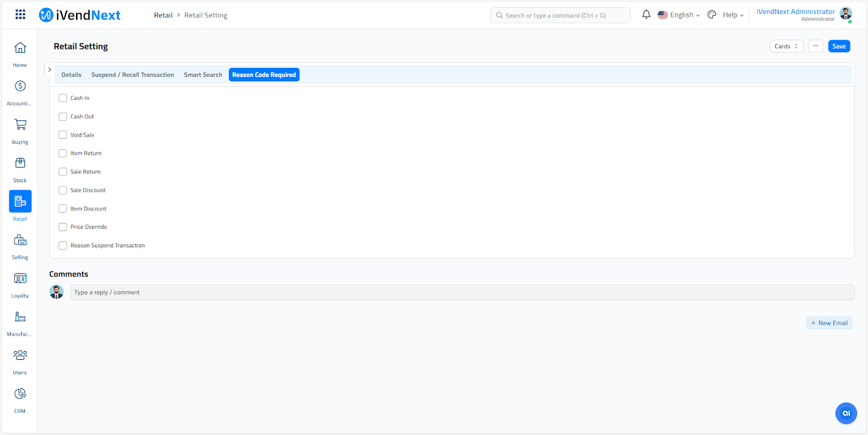Click the Save button
868x435 pixels.
coord(839,47)
